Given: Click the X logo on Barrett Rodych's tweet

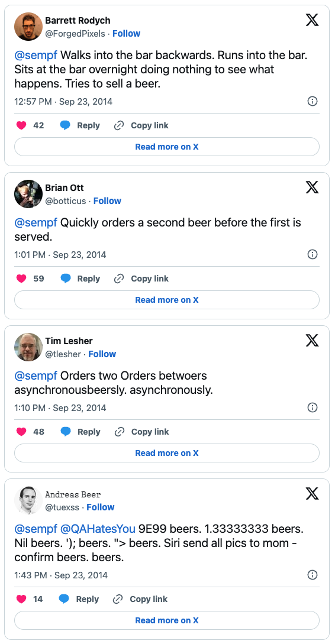Looking at the screenshot, I should tap(313, 20).
